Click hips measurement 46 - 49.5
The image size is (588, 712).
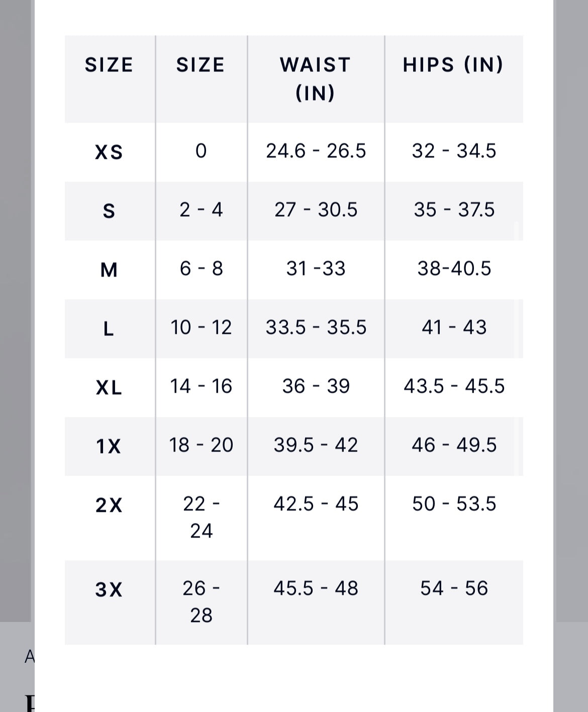pyautogui.click(x=454, y=445)
